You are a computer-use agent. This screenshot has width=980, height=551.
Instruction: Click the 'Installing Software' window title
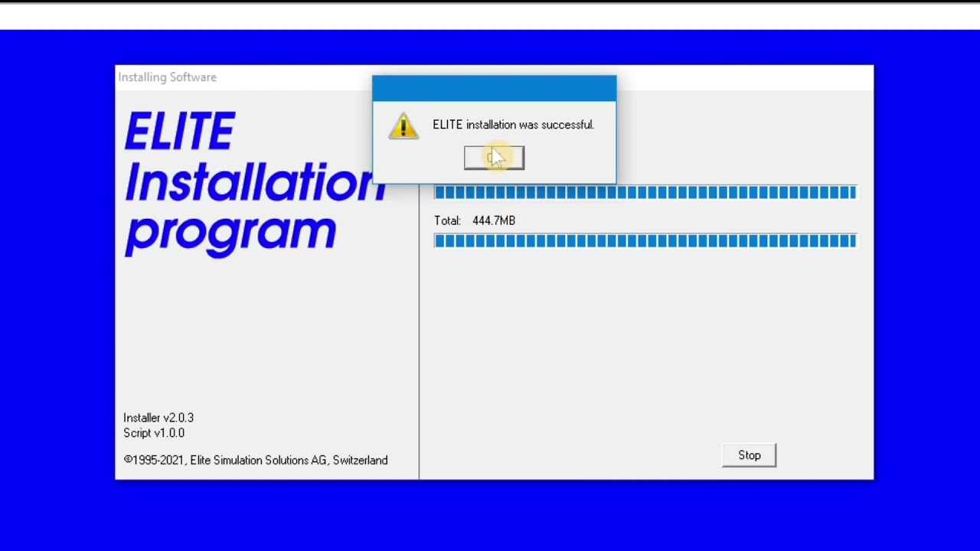167,77
